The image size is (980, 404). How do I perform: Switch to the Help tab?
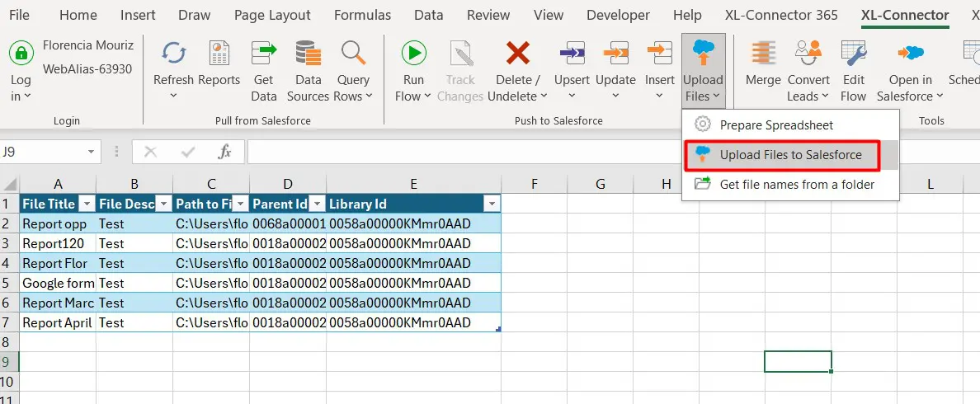(687, 15)
